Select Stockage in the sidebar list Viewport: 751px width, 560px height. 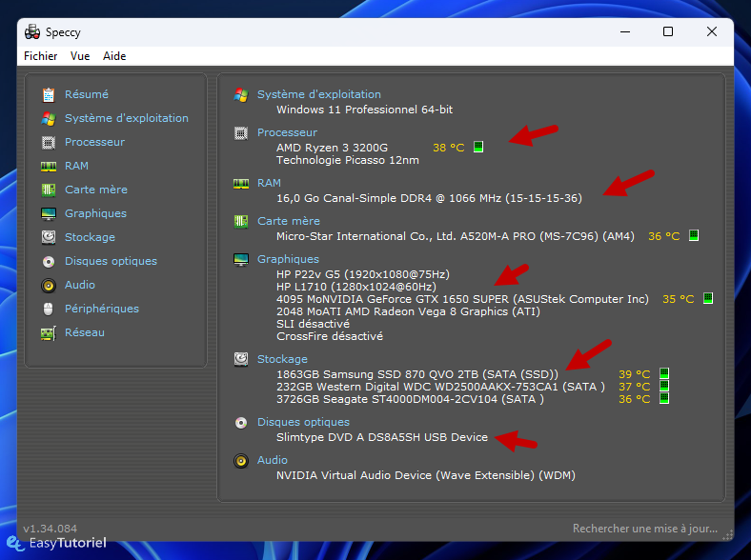[x=90, y=237]
